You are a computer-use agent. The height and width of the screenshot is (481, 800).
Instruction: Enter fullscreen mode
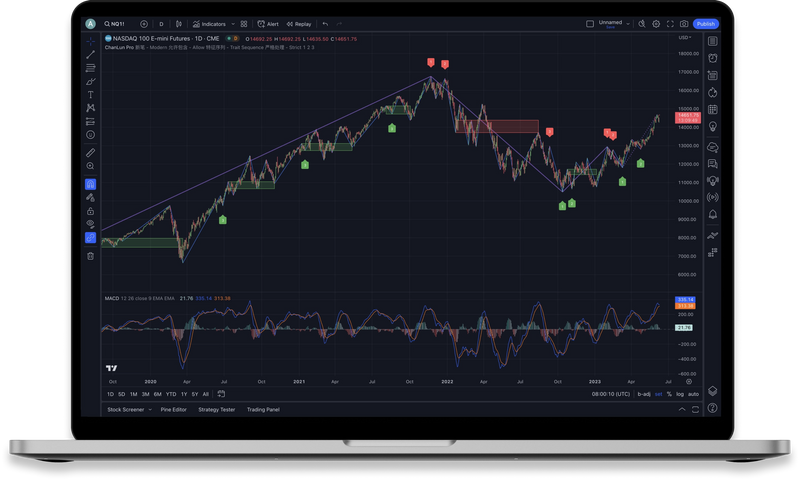tap(670, 24)
